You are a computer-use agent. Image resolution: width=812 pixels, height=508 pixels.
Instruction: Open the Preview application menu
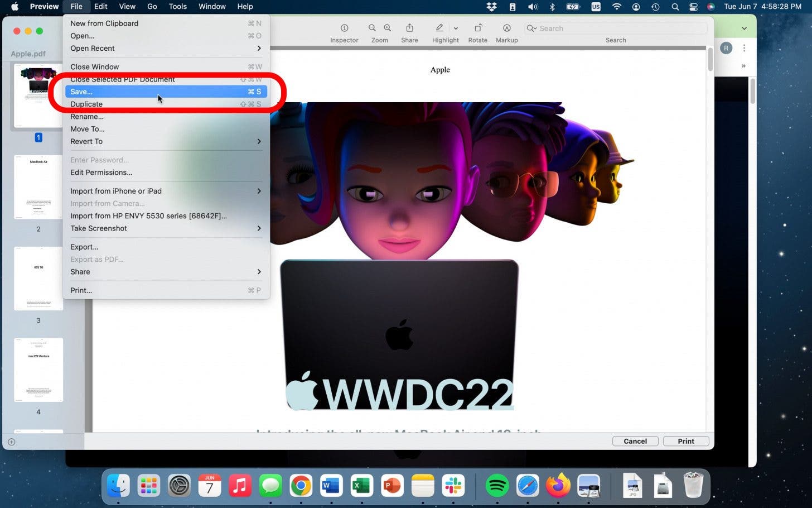pos(44,7)
